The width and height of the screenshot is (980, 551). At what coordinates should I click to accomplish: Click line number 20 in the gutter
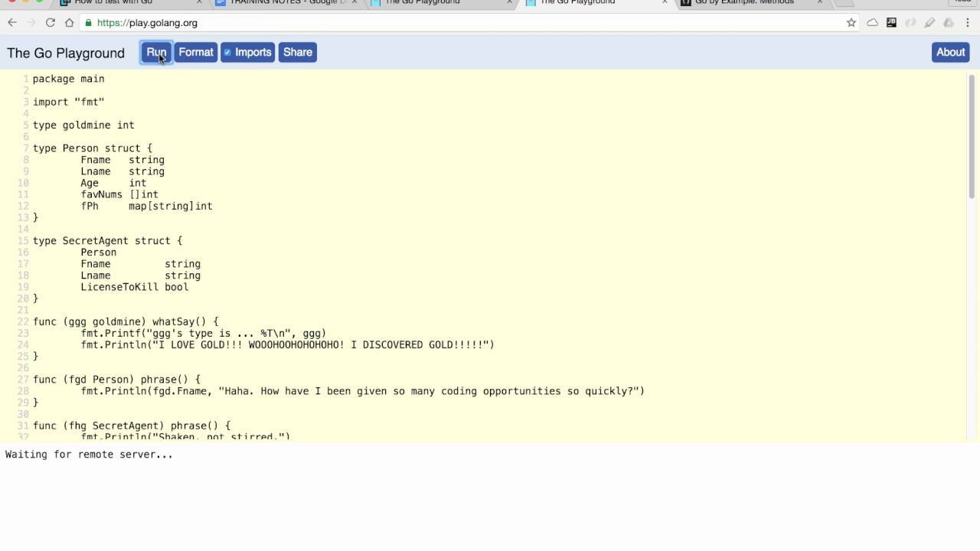tap(24, 298)
